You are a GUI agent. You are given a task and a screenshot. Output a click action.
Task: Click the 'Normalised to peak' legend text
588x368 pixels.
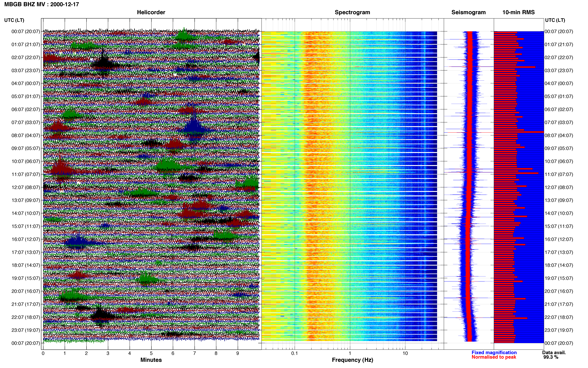click(x=494, y=357)
